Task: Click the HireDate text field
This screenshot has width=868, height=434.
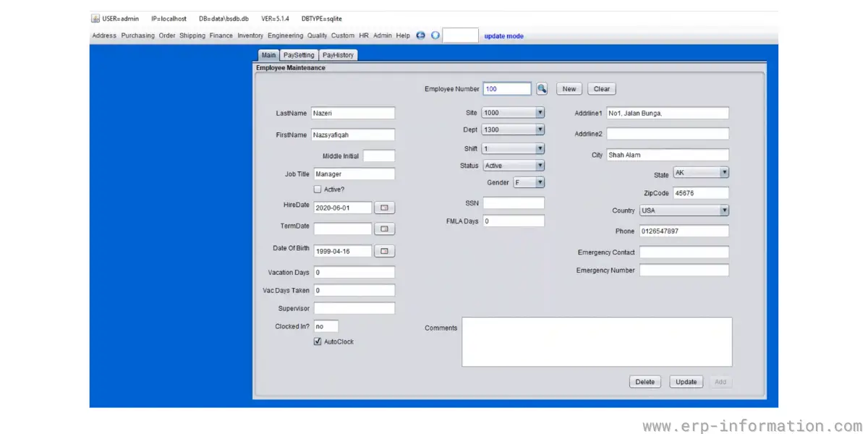Action: pyautogui.click(x=343, y=208)
